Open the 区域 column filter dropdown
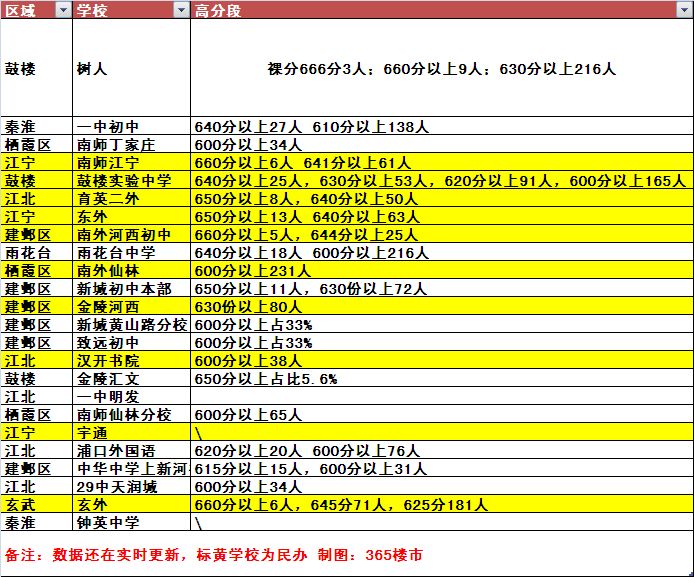694x577 pixels. pyautogui.click(x=63, y=10)
